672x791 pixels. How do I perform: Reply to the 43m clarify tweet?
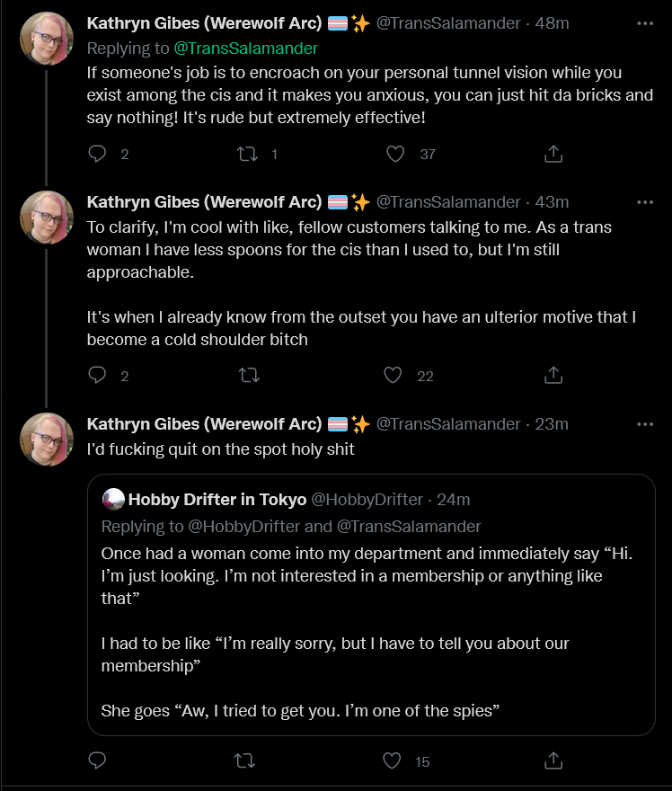click(x=97, y=376)
